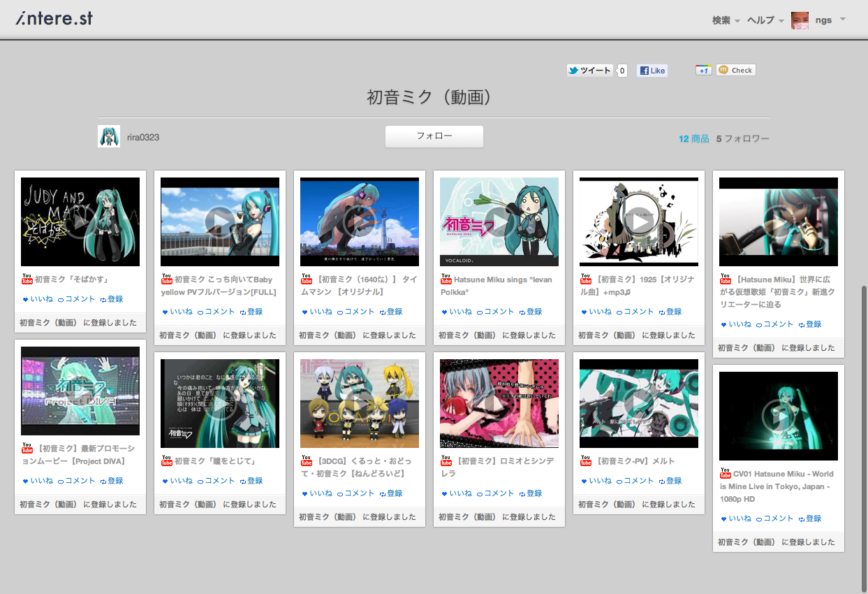Click YouTube icon beside the メルト title
This screenshot has height=594, width=868.
[x=586, y=461]
